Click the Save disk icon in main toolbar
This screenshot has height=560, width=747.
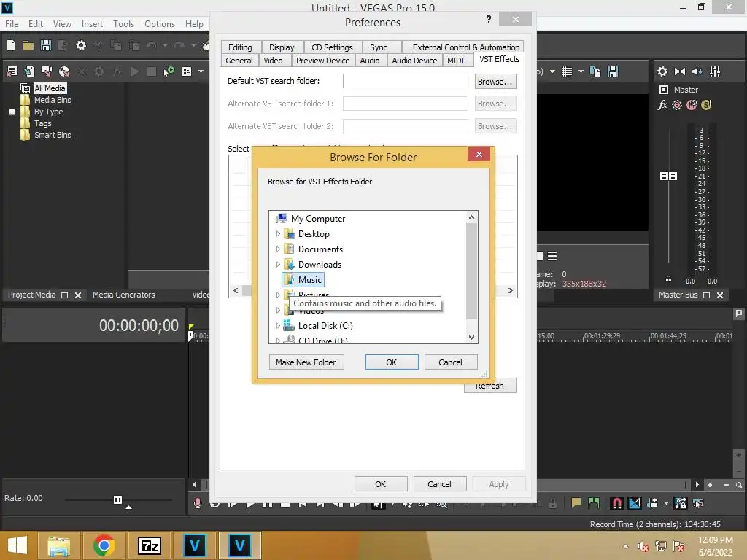point(46,45)
